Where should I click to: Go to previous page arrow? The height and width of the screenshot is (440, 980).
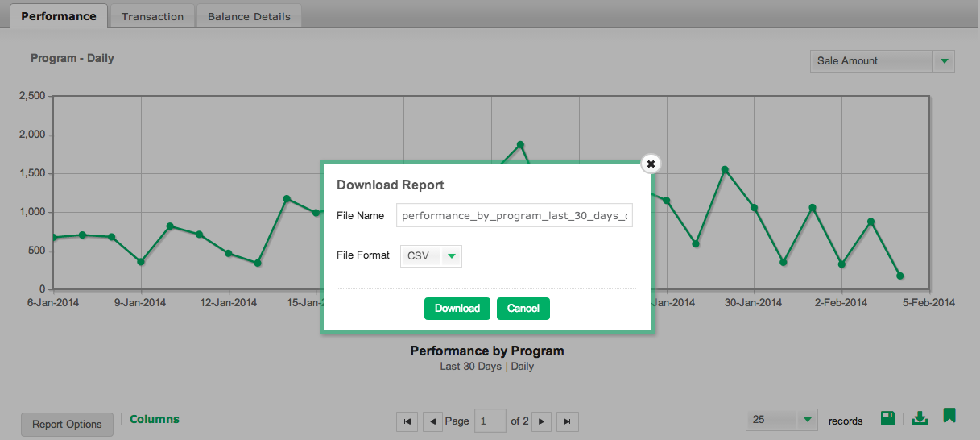433,421
